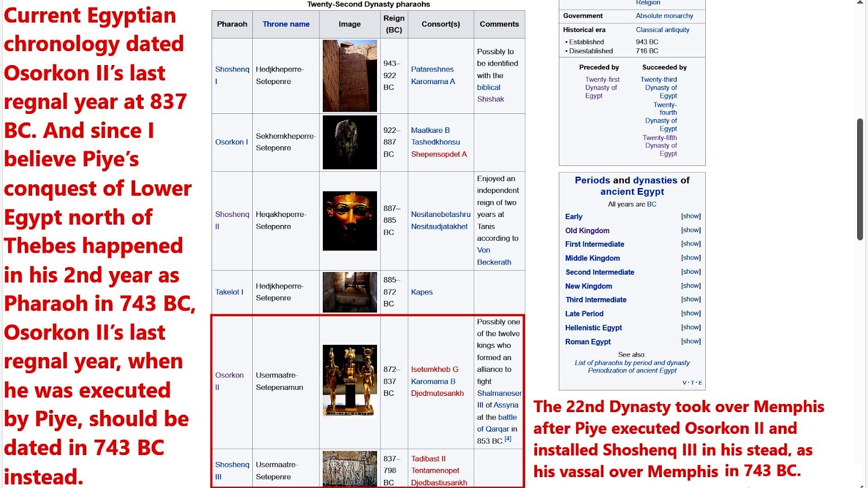Open Shoshenq I temple wall image

coord(349,76)
